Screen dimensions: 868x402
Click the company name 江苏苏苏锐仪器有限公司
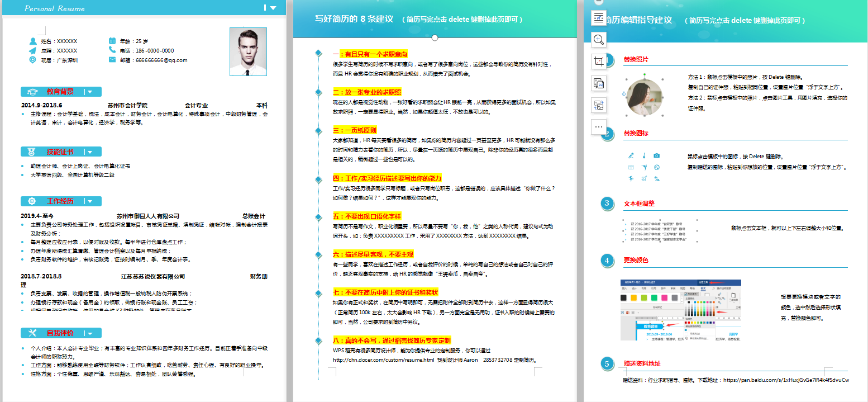coord(153,276)
